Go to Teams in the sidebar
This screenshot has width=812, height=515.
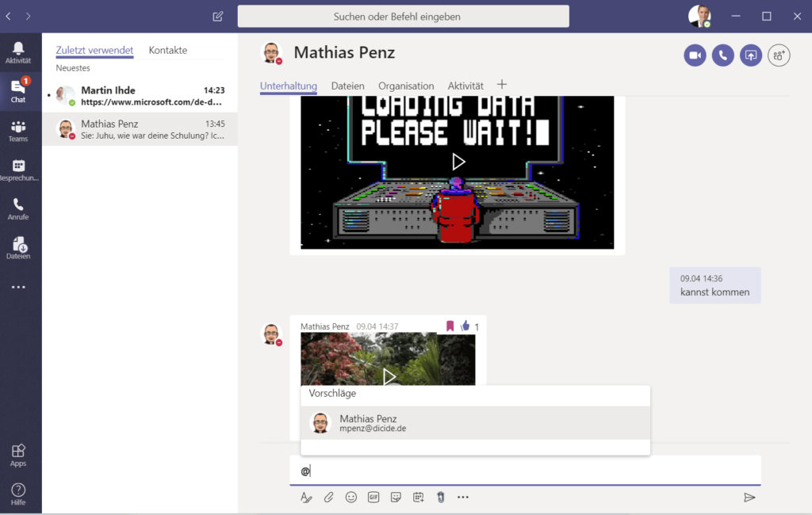coord(18,131)
